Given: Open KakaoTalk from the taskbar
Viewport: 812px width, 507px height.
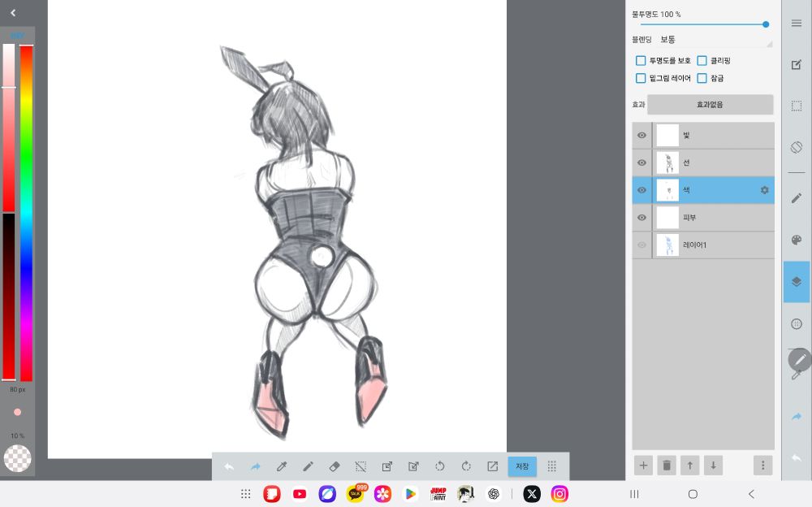Looking at the screenshot, I should pyautogui.click(x=356, y=494).
